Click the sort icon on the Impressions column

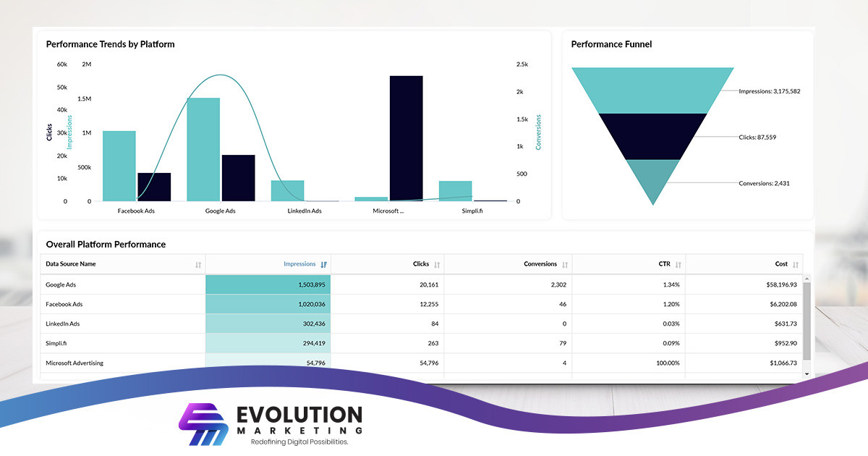[323, 263]
